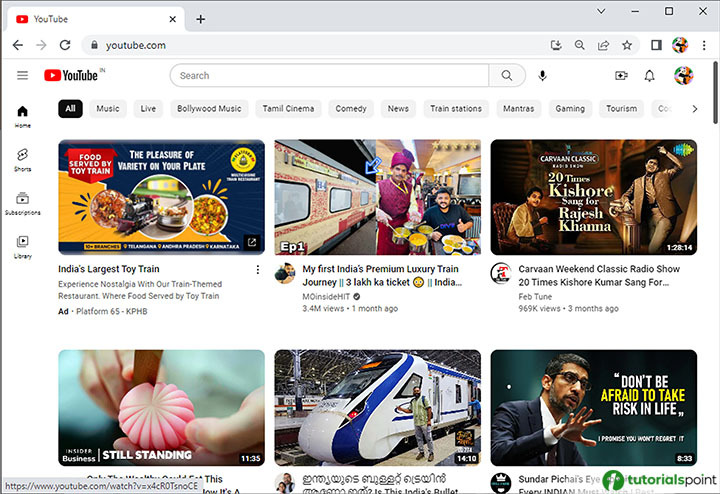Visit Feb Tune channel name

point(535,297)
